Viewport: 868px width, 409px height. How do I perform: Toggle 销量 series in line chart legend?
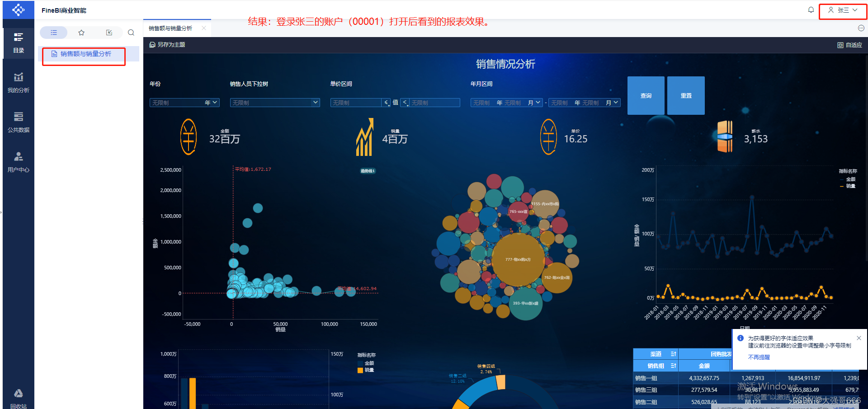(848, 186)
